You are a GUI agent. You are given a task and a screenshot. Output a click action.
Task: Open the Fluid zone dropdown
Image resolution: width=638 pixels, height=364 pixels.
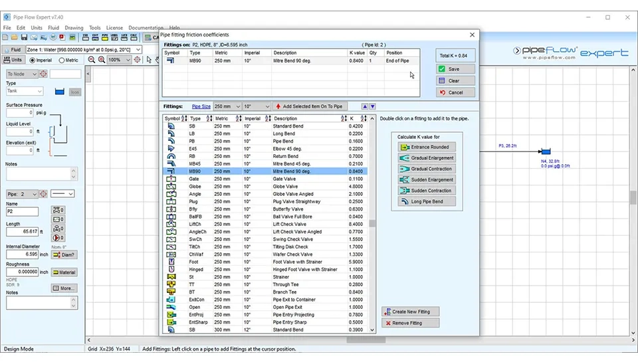pyautogui.click(x=138, y=50)
